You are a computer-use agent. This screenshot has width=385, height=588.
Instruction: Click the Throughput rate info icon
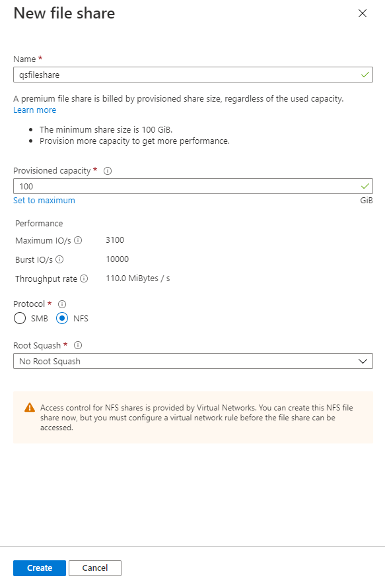(84, 278)
